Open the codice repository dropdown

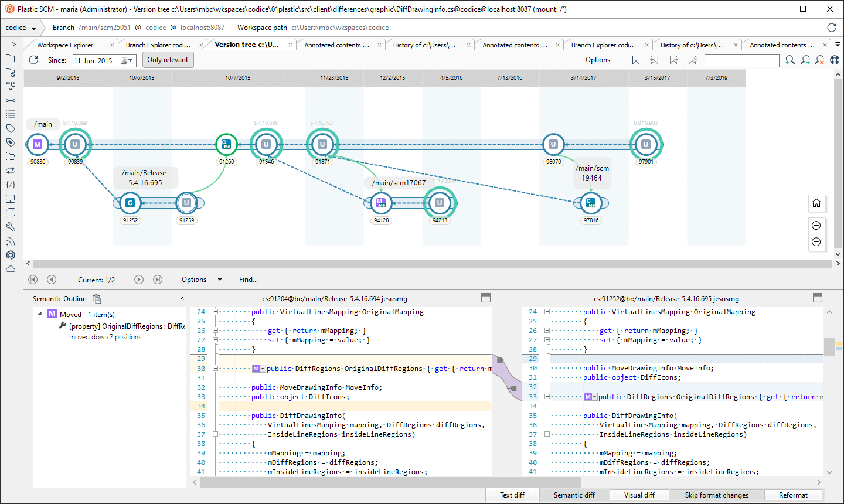[33, 28]
